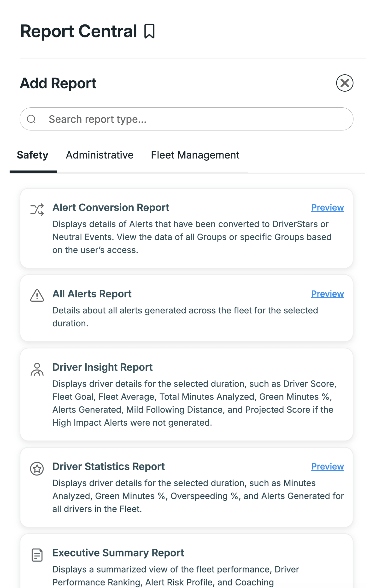Image resolution: width=376 pixels, height=588 pixels.
Task: Click the Executive Summary document icon
Action: pos(37,555)
